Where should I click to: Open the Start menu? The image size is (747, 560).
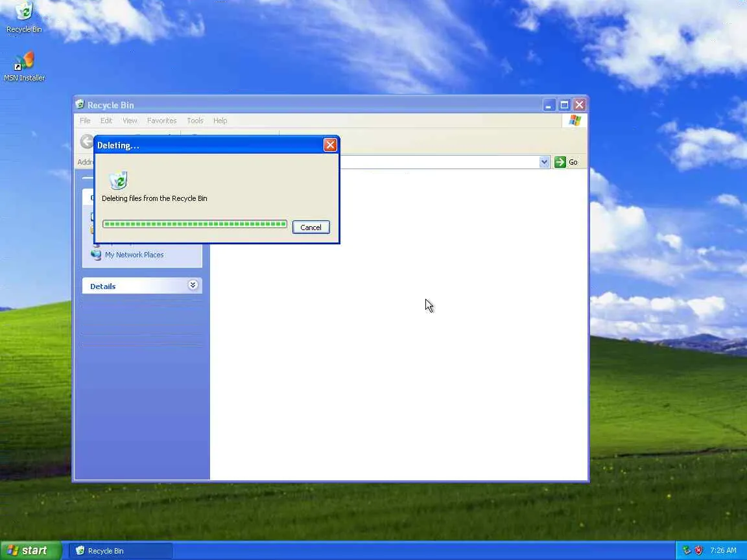[30, 550]
